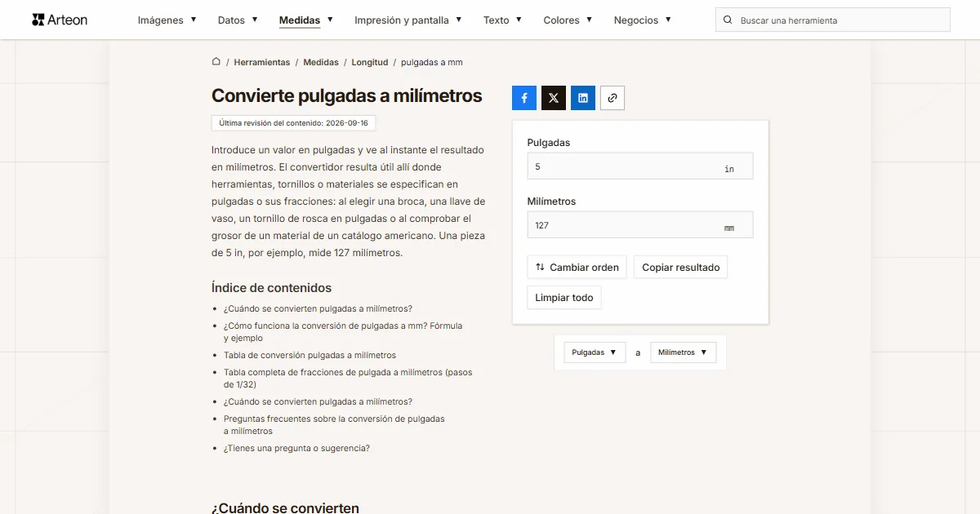Image resolution: width=980 pixels, height=514 pixels.
Task: Open the Longitud breadcrumb link
Action: tap(370, 62)
